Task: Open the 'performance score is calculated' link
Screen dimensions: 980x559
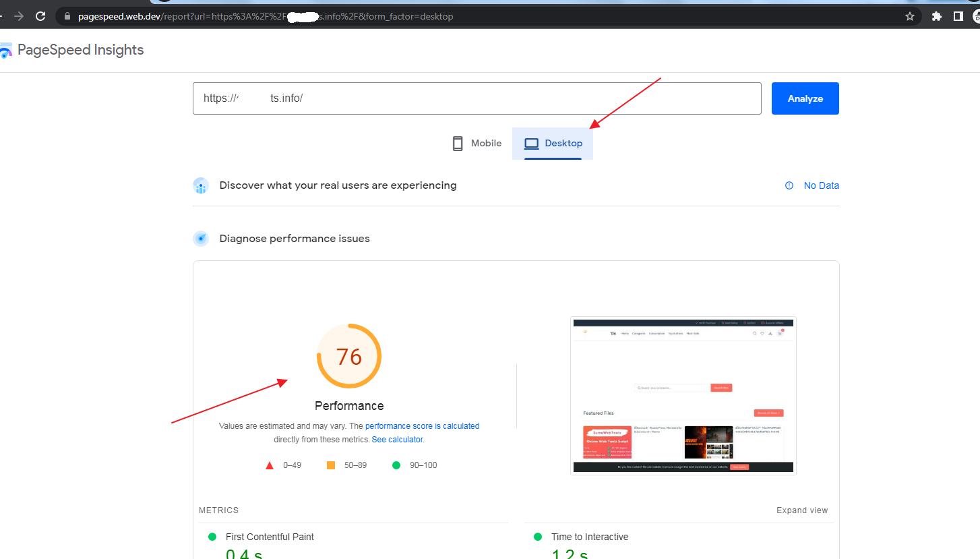Action: (x=423, y=426)
